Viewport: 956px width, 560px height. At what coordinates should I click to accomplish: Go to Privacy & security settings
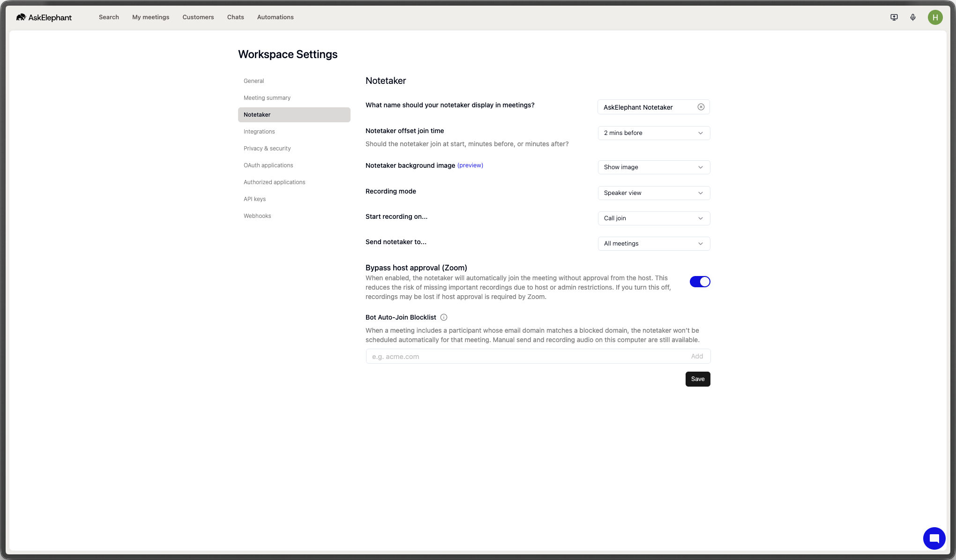294,149
